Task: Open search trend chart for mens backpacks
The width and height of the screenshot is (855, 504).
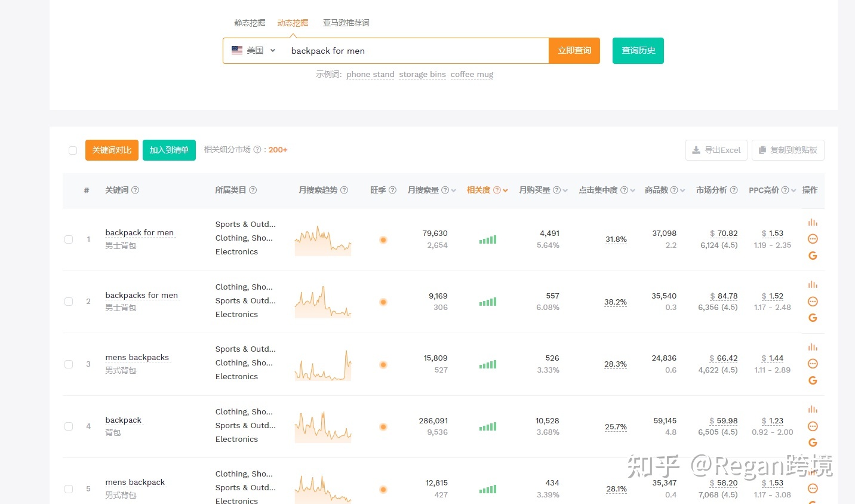Action: (x=323, y=365)
